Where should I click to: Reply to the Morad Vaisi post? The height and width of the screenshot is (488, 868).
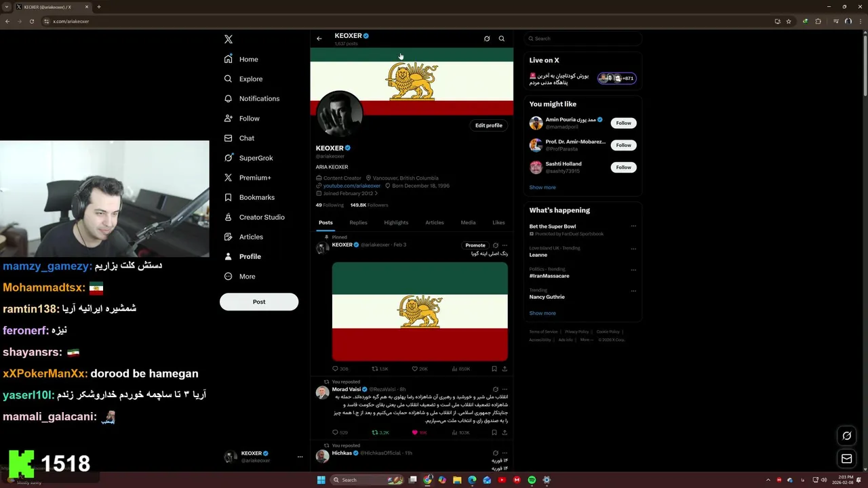[x=335, y=432]
